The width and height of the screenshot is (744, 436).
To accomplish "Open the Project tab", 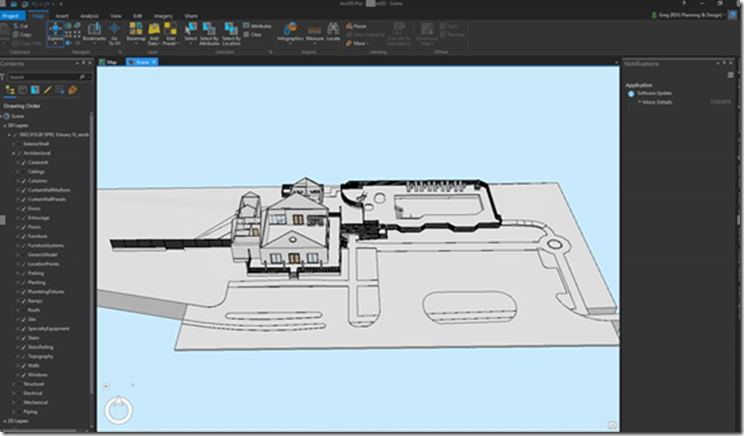I will coord(11,16).
